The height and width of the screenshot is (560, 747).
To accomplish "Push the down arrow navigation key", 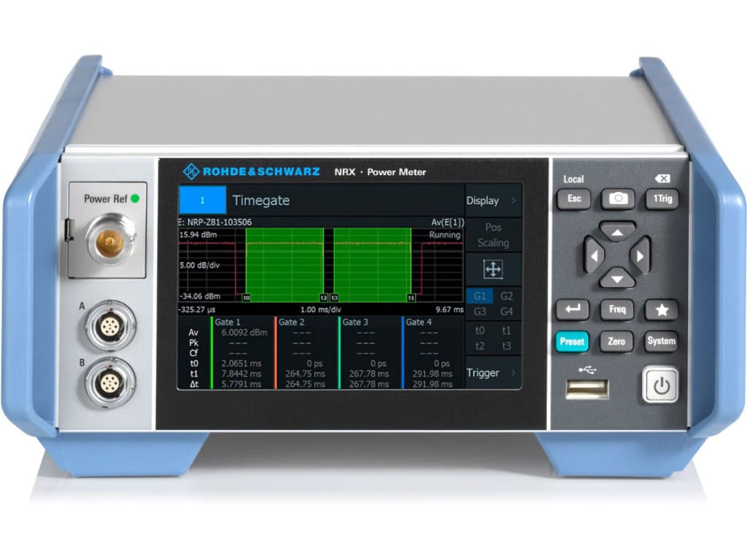I will 617,279.
